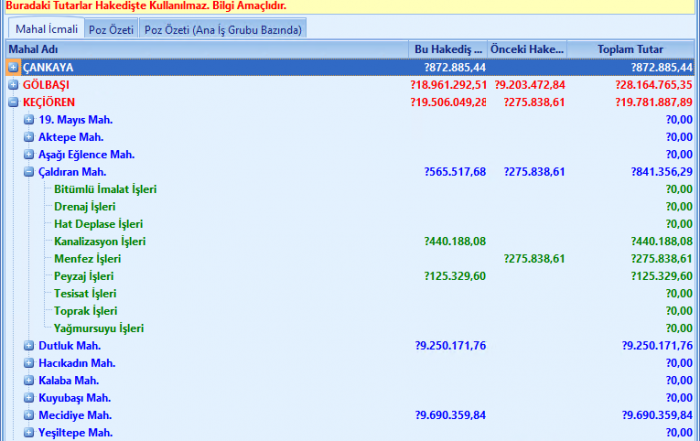Expand the Yeşiltepe Mah. node

[x=29, y=432]
